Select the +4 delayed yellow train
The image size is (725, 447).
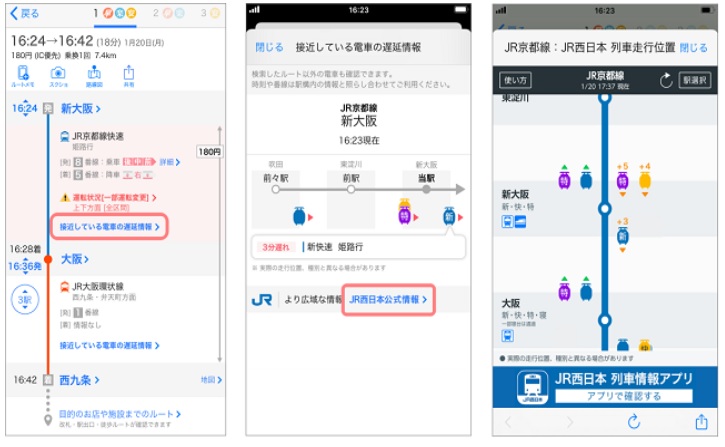coord(645,180)
